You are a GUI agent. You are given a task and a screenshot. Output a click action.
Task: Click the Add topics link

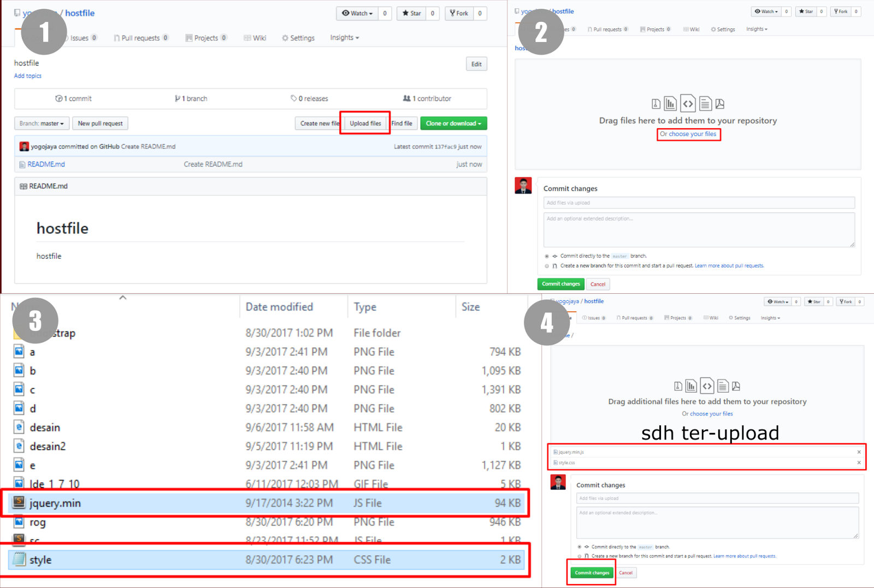[x=28, y=76]
